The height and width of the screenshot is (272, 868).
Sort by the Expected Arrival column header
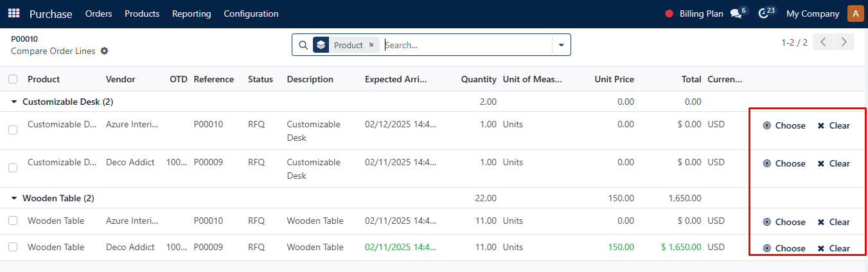tap(396, 79)
